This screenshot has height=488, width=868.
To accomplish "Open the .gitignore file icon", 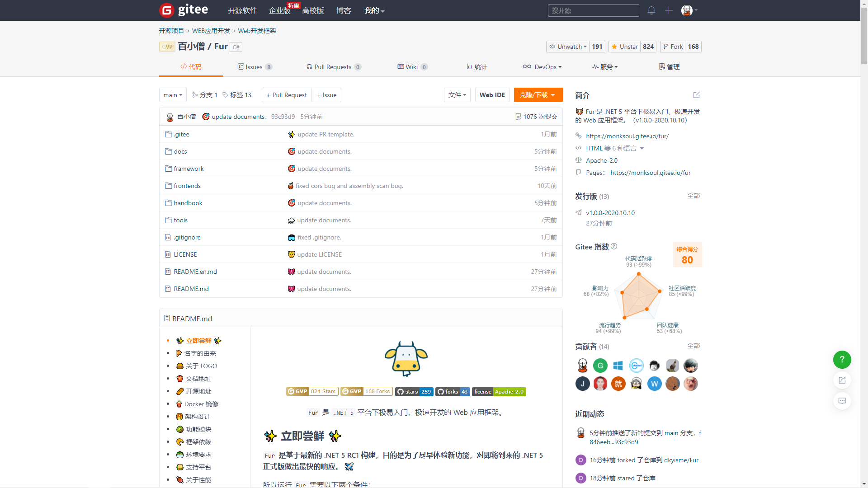I will click(x=168, y=237).
